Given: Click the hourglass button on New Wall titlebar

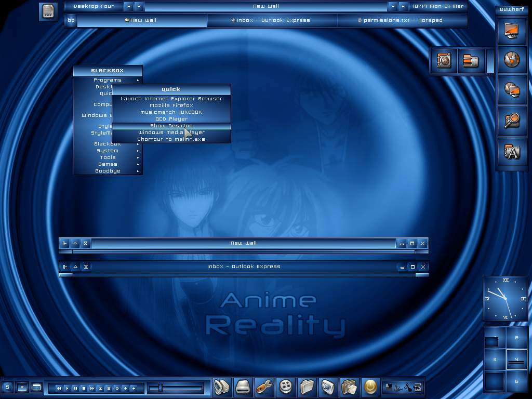Looking at the screenshot, I should (86, 243).
